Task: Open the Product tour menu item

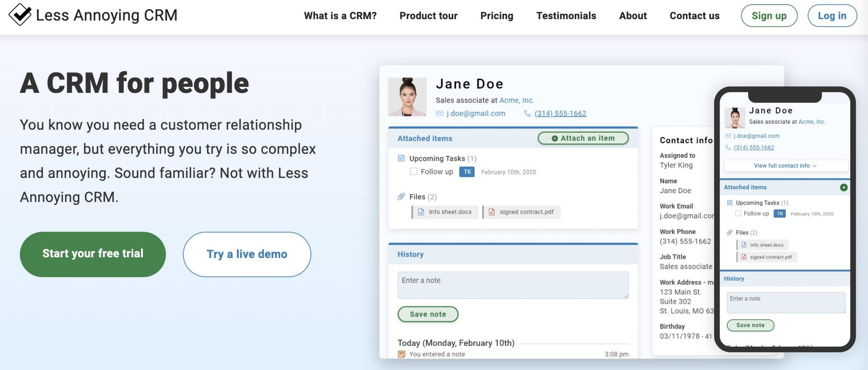Action: tap(428, 16)
